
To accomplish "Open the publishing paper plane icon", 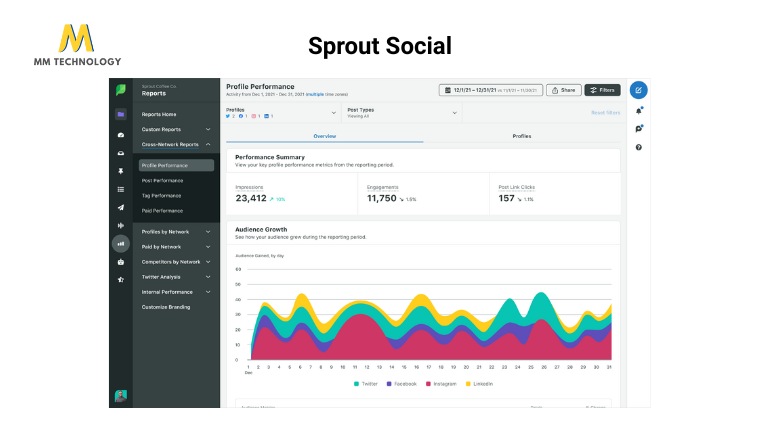I will click(x=121, y=207).
